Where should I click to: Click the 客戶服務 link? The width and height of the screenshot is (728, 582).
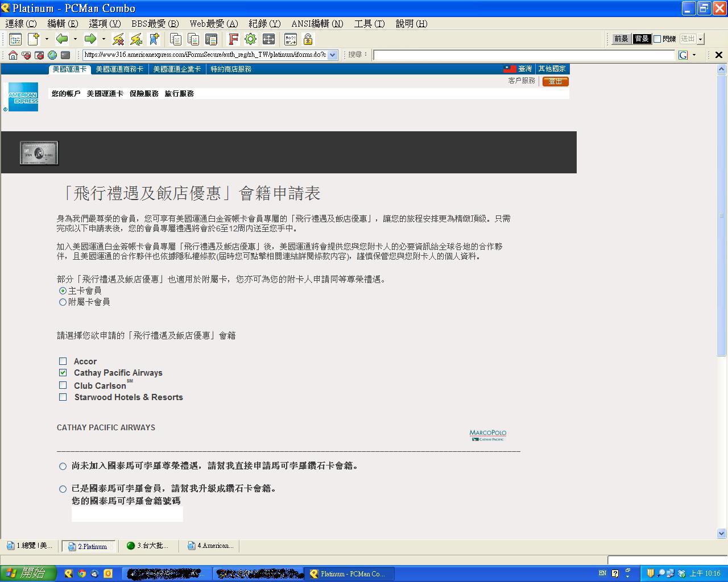522,81
